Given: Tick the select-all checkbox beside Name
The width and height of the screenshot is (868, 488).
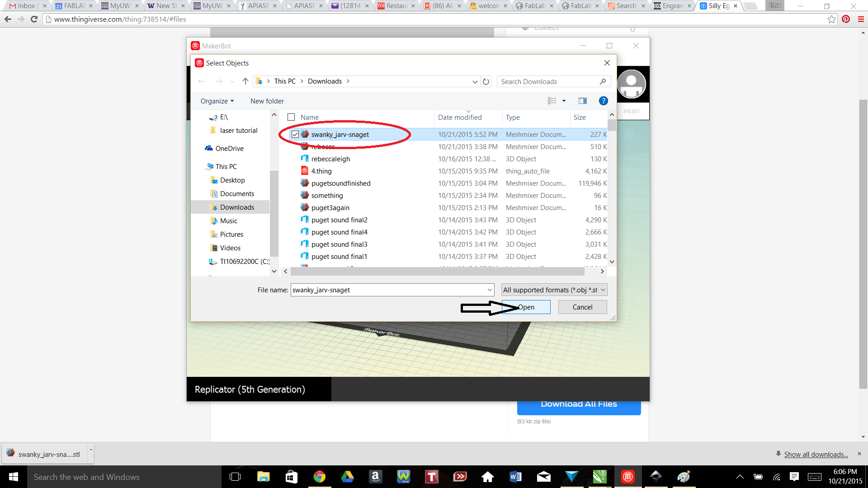Looking at the screenshot, I should [291, 117].
